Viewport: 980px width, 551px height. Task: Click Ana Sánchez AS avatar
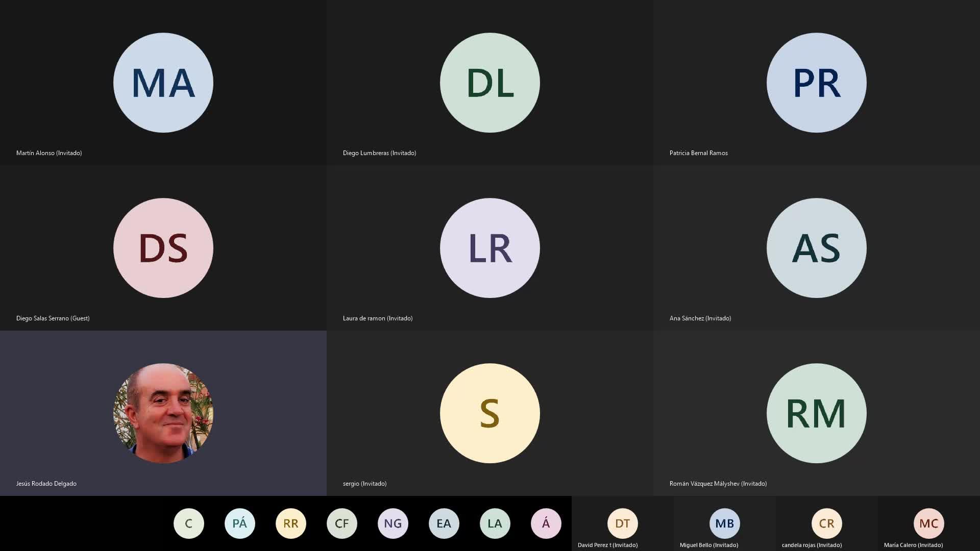817,248
